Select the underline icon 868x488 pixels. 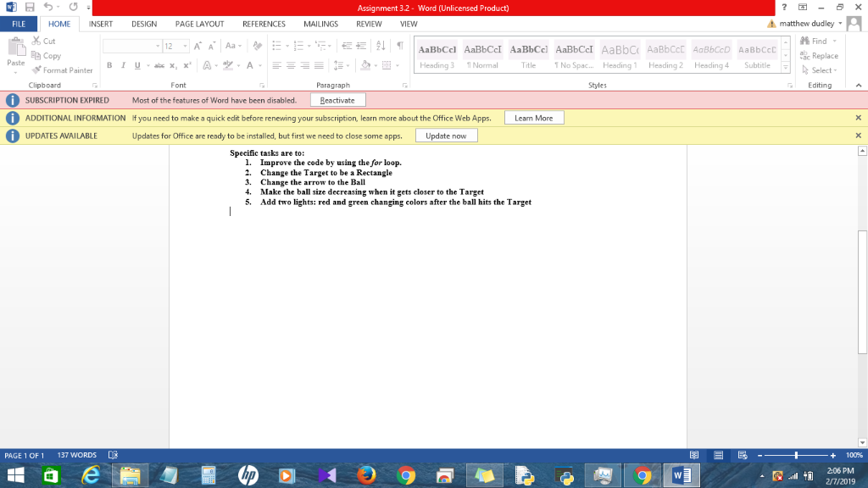click(137, 64)
